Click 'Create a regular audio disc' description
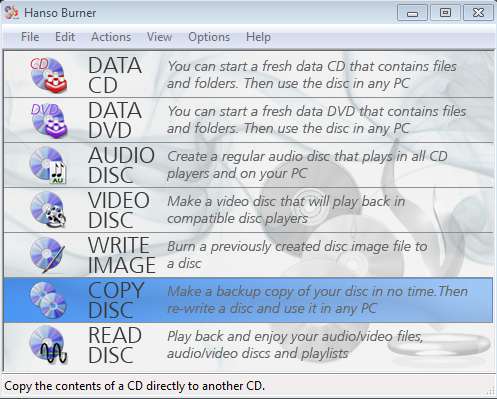Viewport: 497px width, 399px height. [x=307, y=165]
